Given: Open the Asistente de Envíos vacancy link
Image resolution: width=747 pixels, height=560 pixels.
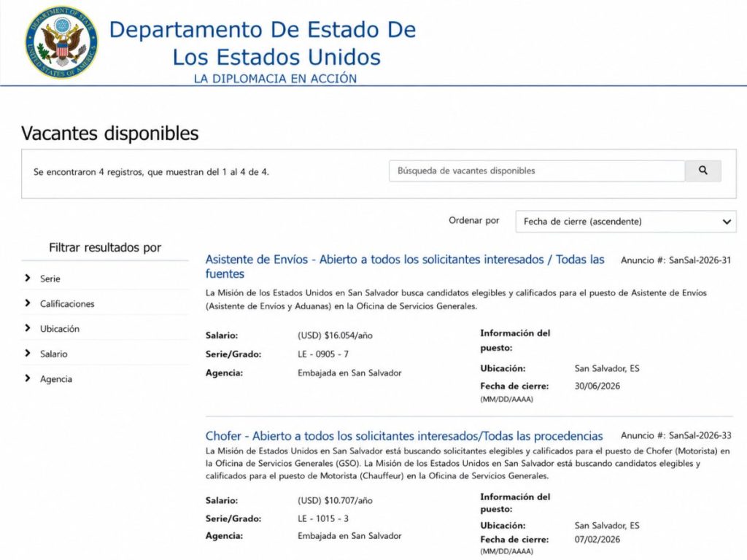Looking at the screenshot, I should [x=404, y=267].
